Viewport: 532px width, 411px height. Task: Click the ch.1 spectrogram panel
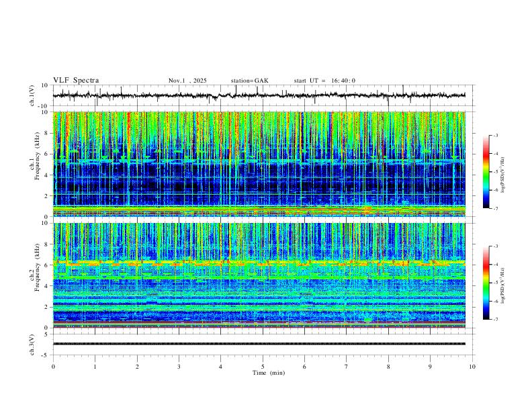coord(259,164)
